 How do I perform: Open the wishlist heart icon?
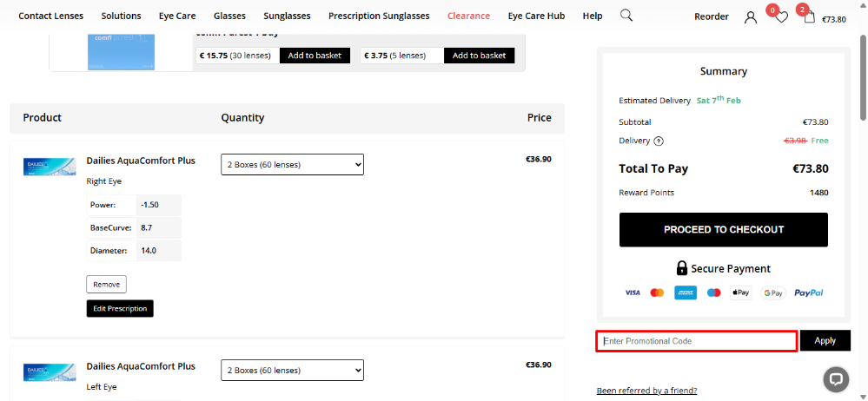point(781,17)
